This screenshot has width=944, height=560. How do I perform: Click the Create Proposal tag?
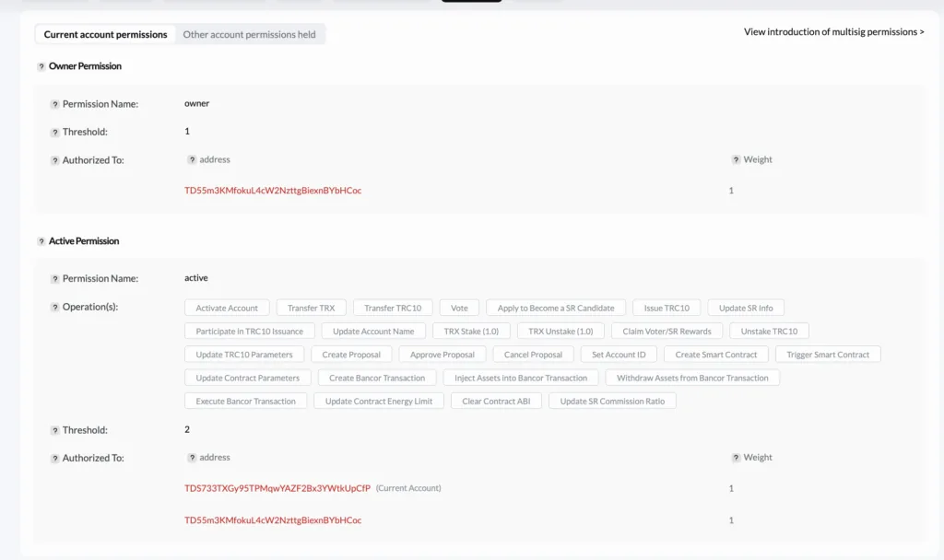point(351,355)
